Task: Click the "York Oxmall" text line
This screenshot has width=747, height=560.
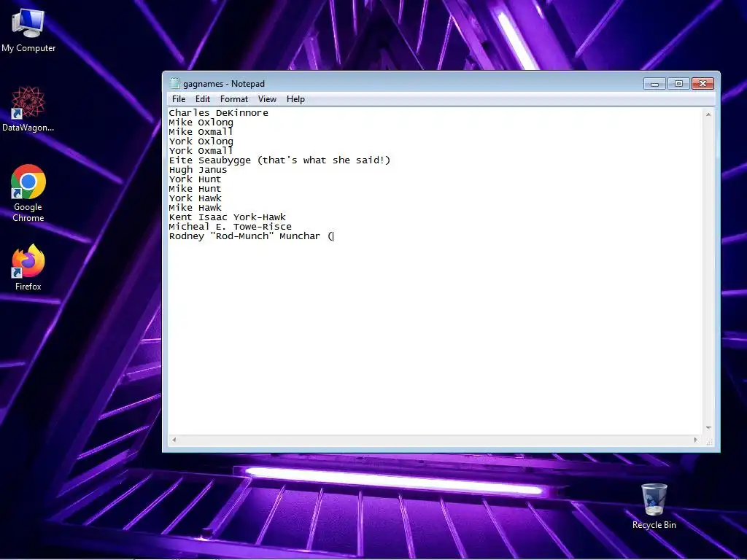Action: tap(201, 151)
